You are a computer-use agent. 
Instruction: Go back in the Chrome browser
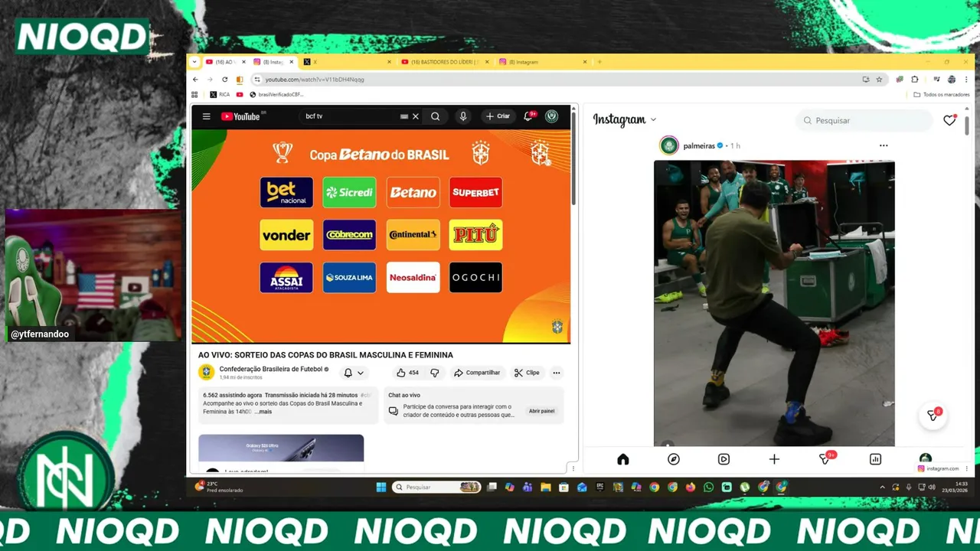(195, 80)
